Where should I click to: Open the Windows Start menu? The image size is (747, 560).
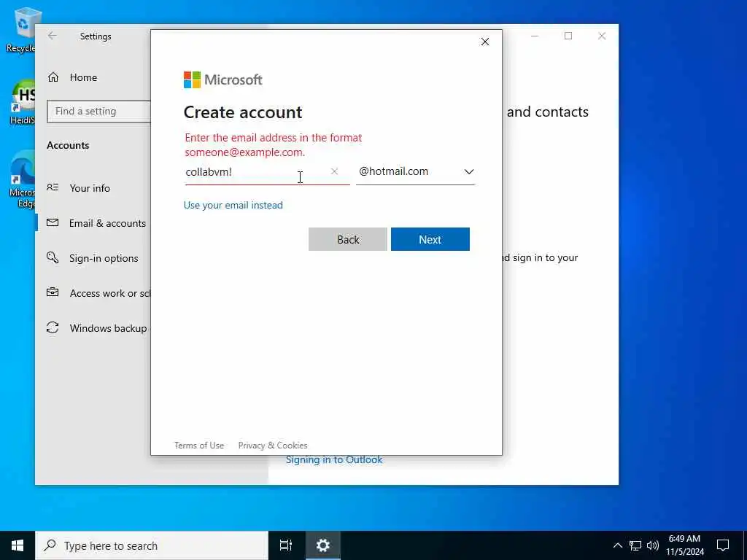pos(18,545)
